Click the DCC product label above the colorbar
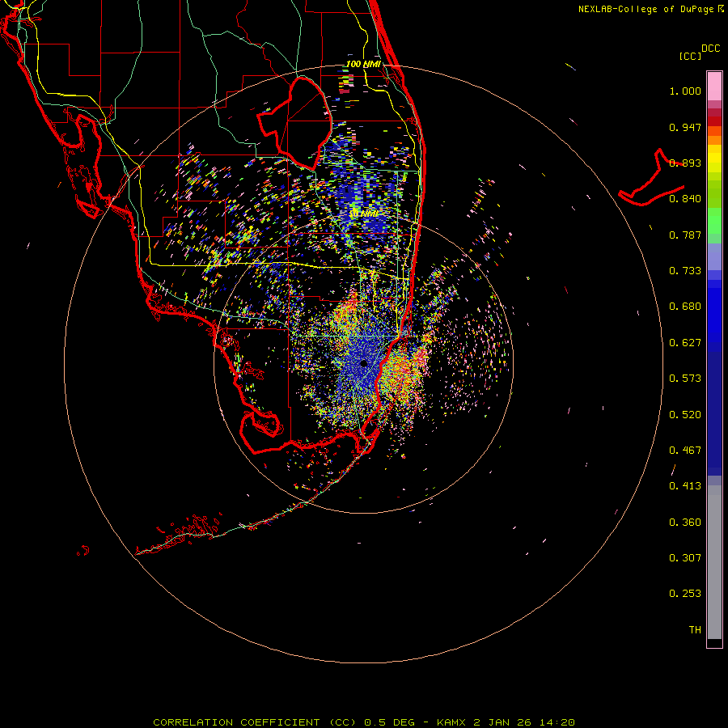Image resolution: width=728 pixels, height=728 pixels. pyautogui.click(x=710, y=49)
